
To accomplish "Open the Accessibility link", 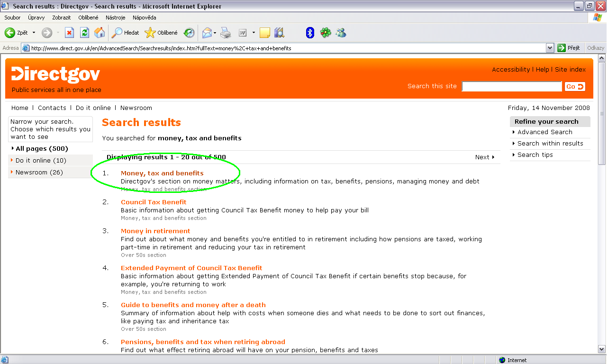I will pyautogui.click(x=511, y=69).
